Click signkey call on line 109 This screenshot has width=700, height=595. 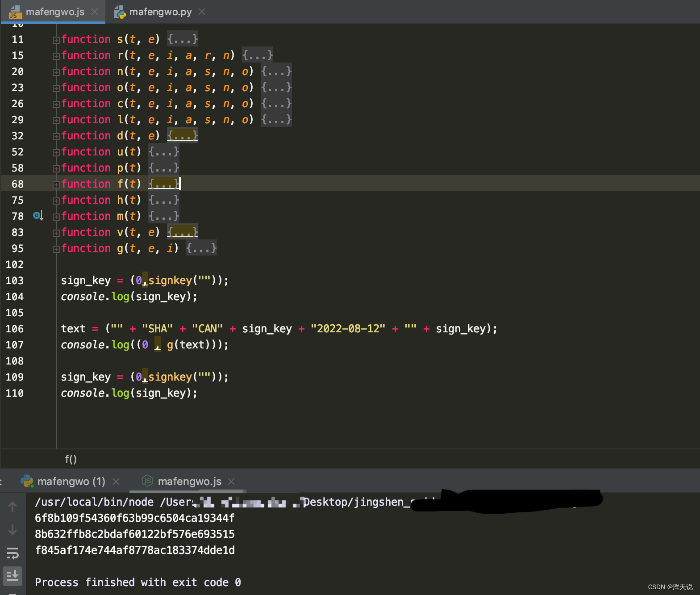(180, 377)
